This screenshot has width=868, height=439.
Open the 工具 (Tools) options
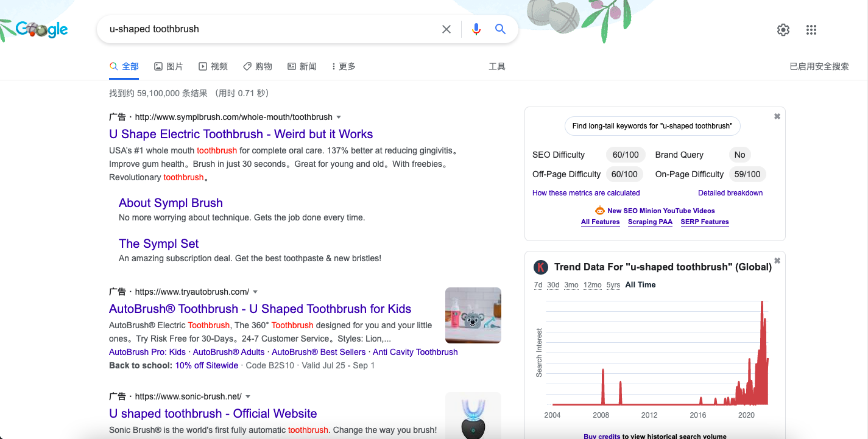click(x=497, y=66)
